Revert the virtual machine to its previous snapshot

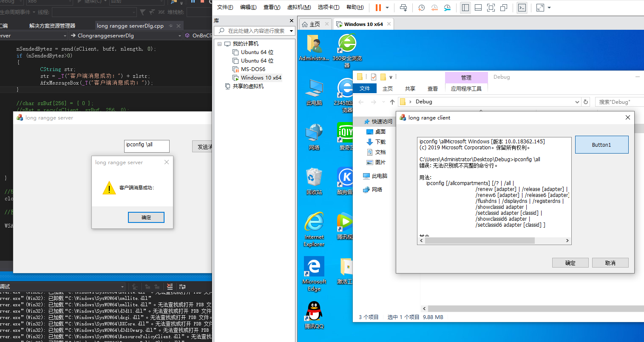coord(434,7)
